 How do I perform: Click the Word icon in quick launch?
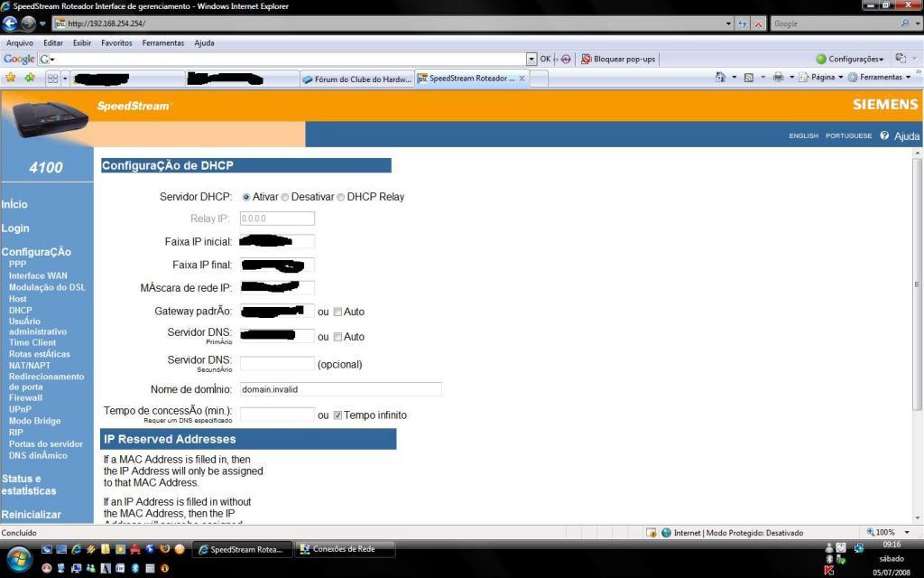(120, 568)
